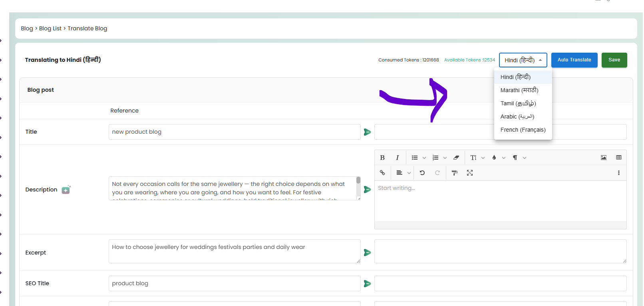
Task: Select Tamil (தமிழ்) from the language list
Action: [x=523, y=103]
